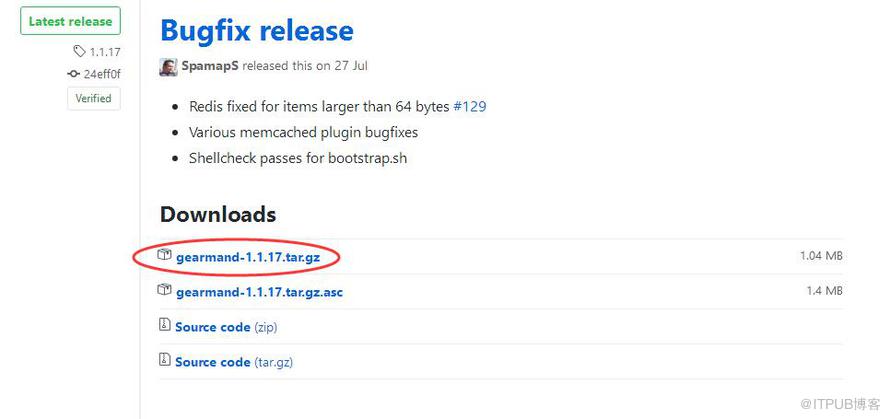Open the Bugfix release title

tap(257, 31)
